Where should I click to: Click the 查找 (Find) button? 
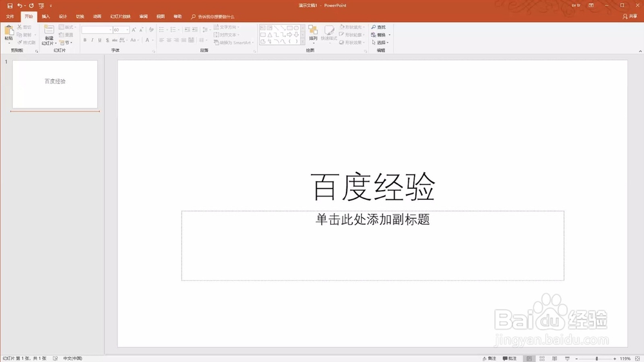click(378, 27)
